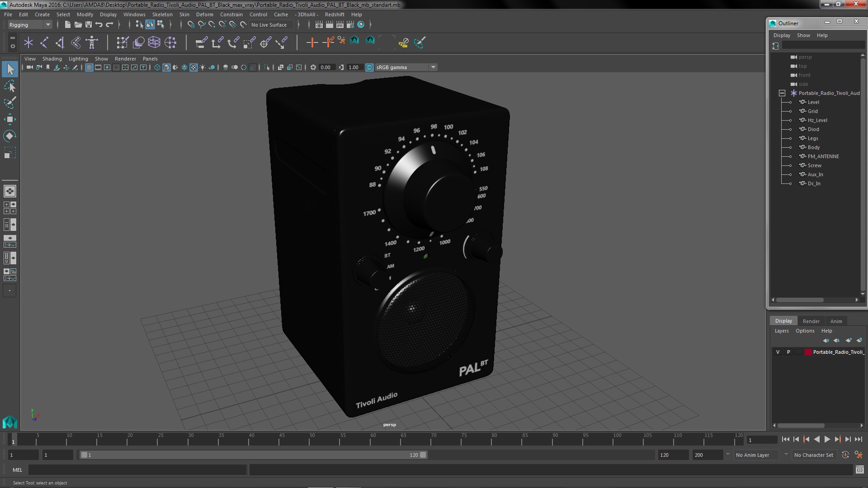Open the Rigging menu set dropdown
The image size is (868, 488).
coord(30,25)
